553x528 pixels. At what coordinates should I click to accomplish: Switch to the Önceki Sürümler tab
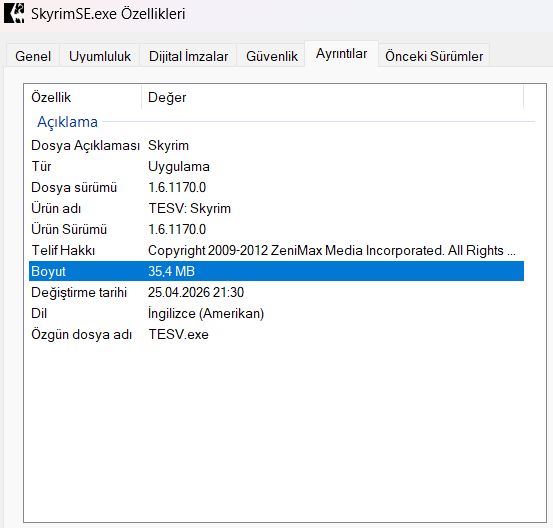434,56
